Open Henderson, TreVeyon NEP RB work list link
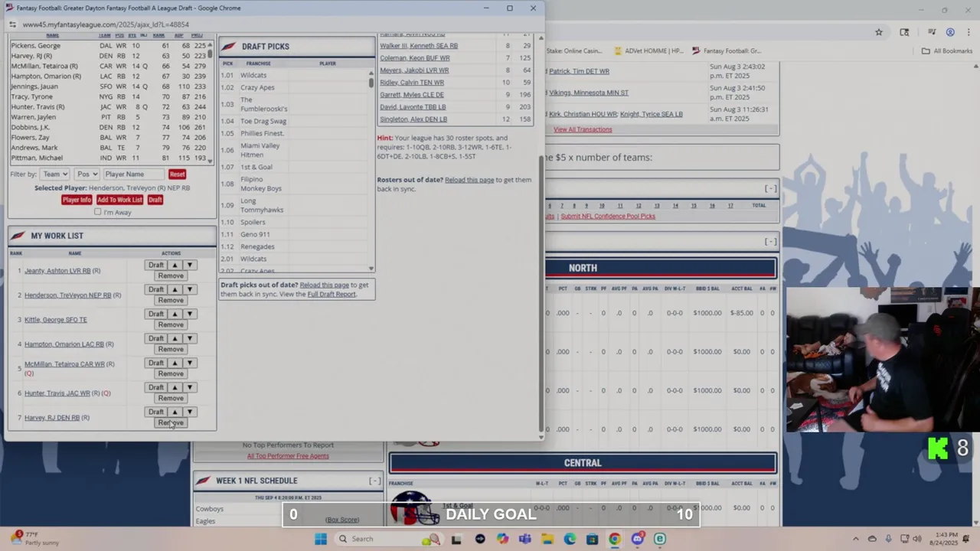Screen dimensions: 980x551 [x=67, y=295]
